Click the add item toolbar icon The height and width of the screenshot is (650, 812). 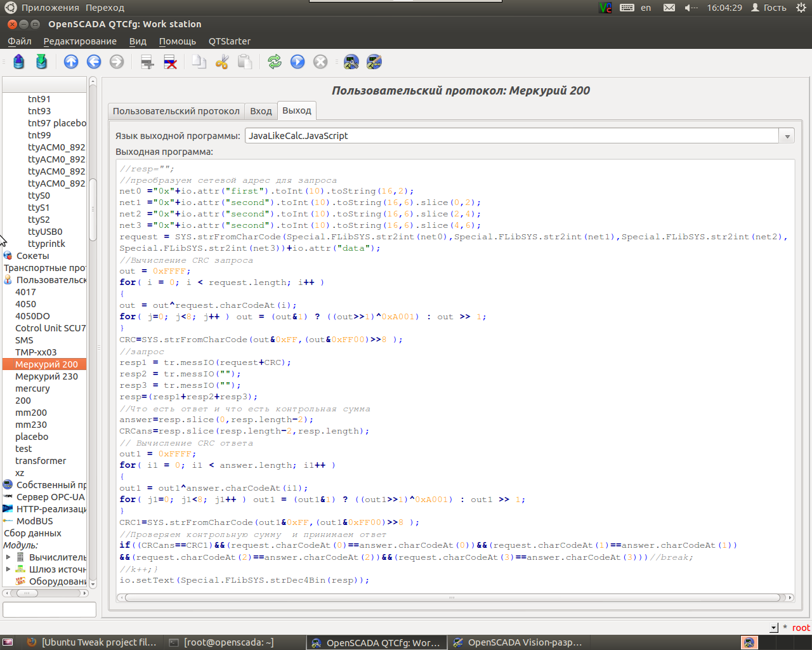147,62
